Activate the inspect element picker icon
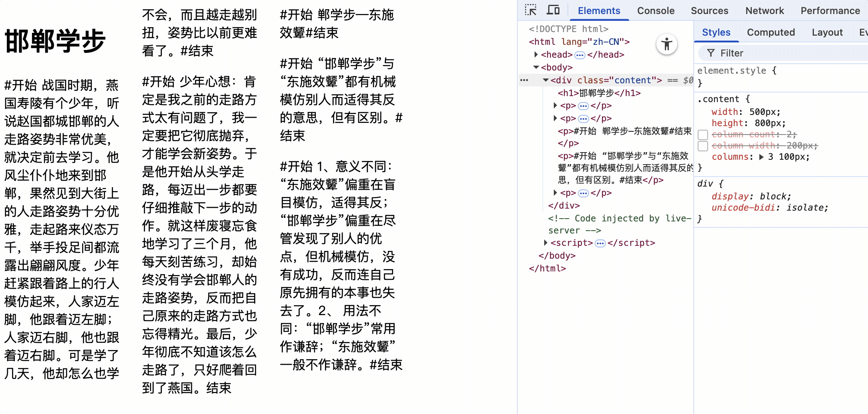868x414 pixels. pos(531,10)
